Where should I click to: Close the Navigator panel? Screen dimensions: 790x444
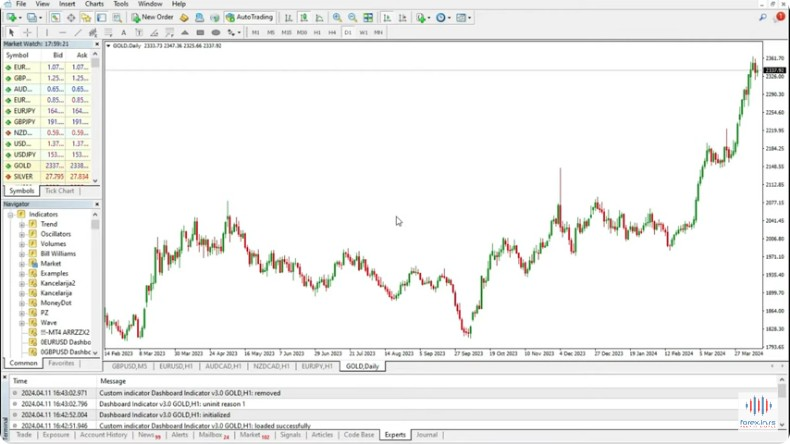click(97, 204)
